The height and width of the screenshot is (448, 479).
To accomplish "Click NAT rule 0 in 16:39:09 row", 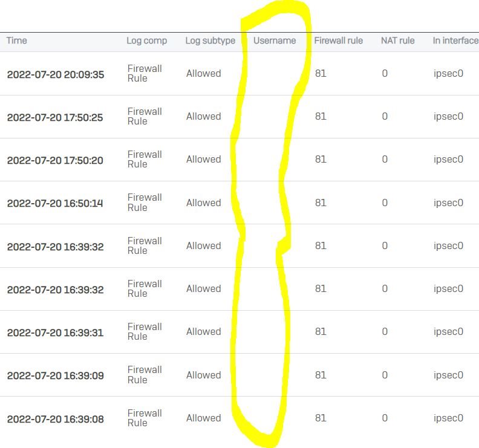I will click(385, 375).
